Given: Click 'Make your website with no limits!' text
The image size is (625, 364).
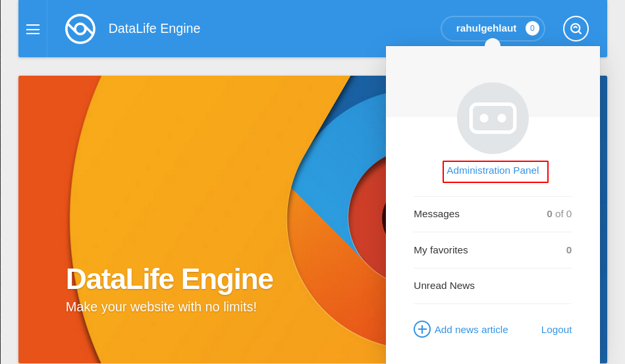Looking at the screenshot, I should 161,307.
